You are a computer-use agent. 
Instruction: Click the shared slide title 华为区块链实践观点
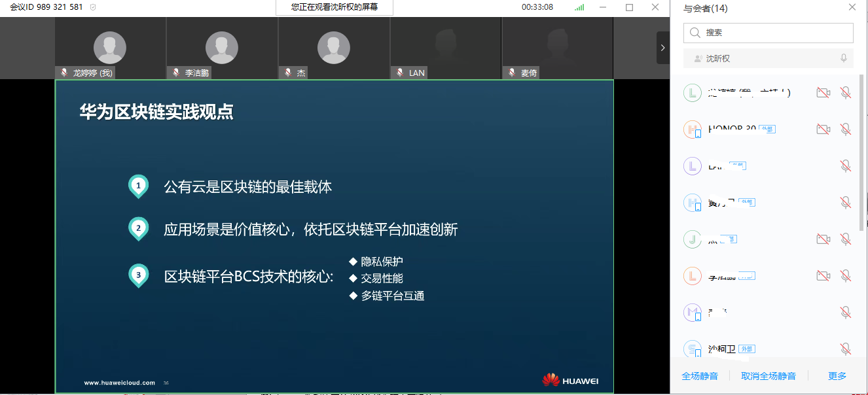[156, 112]
